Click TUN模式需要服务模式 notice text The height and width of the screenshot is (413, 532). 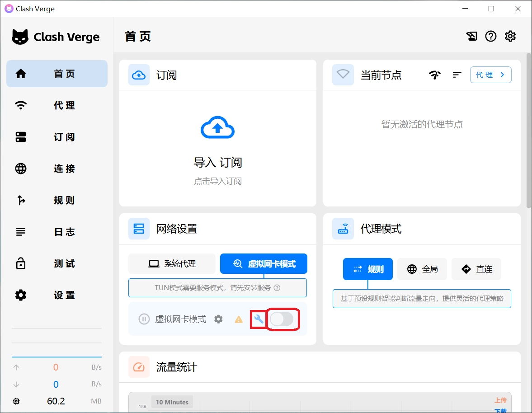tap(213, 287)
